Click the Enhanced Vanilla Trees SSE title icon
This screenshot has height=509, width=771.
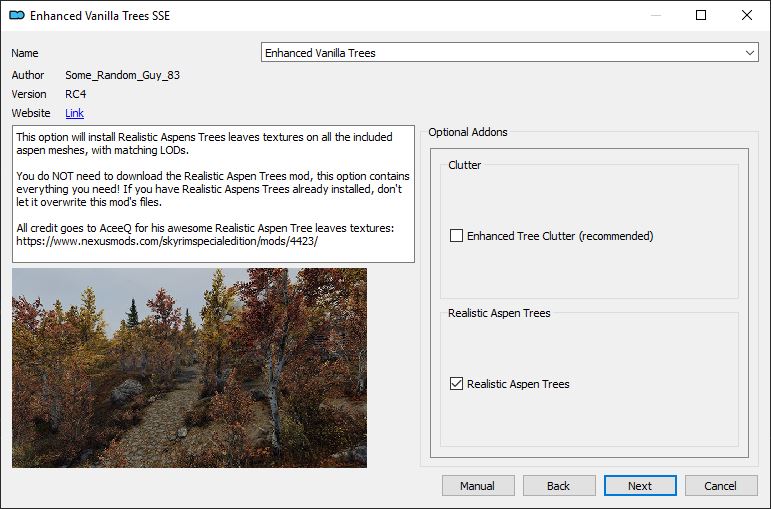[17, 15]
